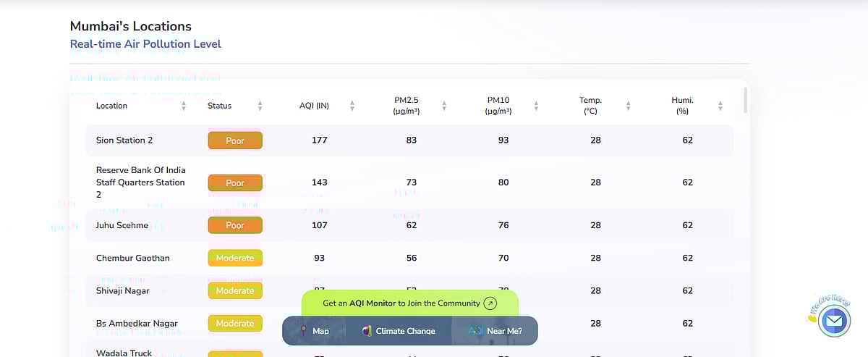The height and width of the screenshot is (357, 868).
Task: Select the Shivaji Nagar location row
Action: 123,291
